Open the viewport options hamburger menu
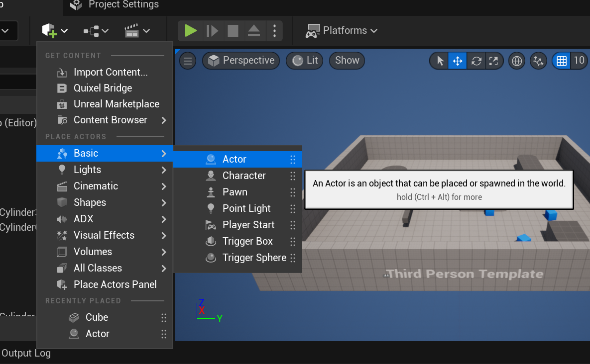Image resolution: width=590 pixels, height=364 pixels. click(188, 61)
